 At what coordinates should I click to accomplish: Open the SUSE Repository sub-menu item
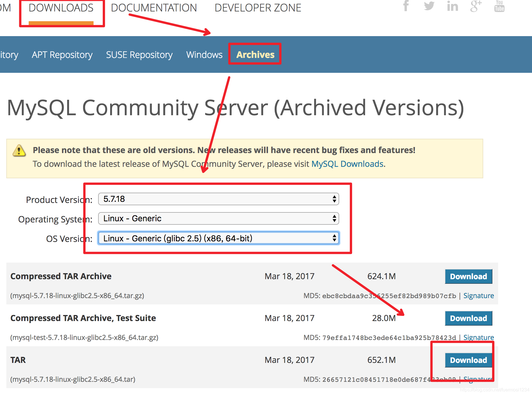point(139,54)
